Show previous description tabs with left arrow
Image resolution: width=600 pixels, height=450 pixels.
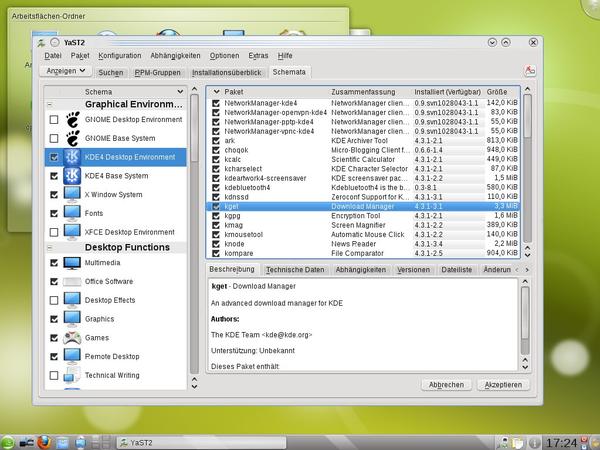tap(517, 270)
